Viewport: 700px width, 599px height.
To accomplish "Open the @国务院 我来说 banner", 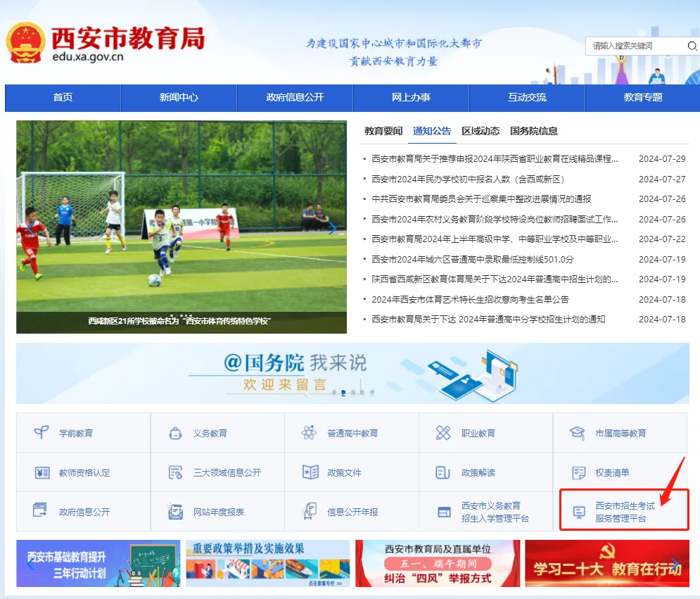I will tap(352, 374).
